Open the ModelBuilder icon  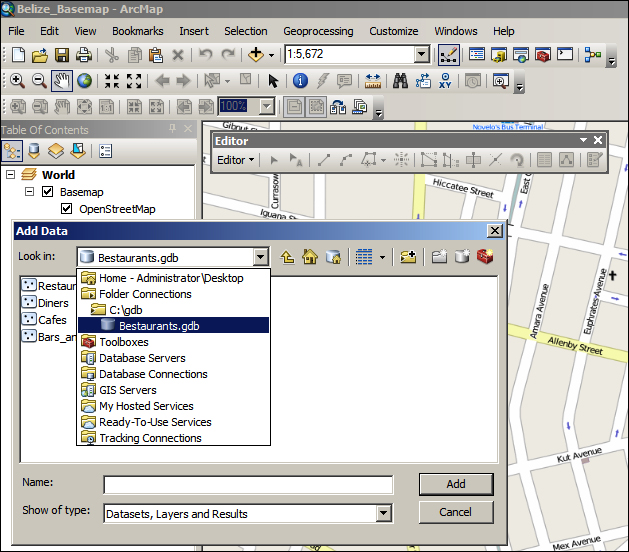[x=592, y=55]
